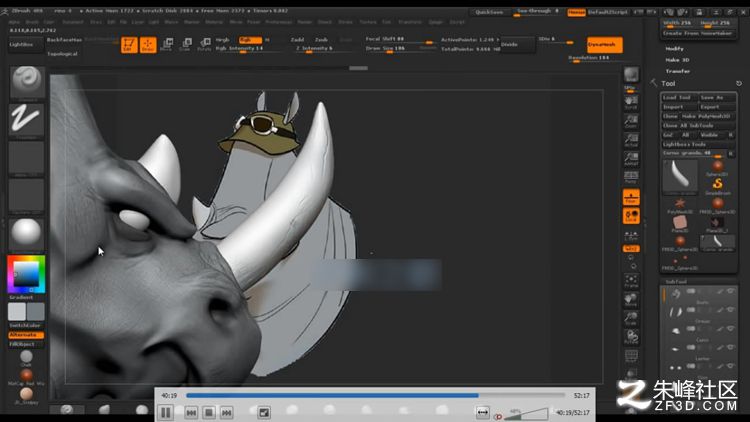
Task: Toggle the Persp perspective icon
Action: coord(631,178)
